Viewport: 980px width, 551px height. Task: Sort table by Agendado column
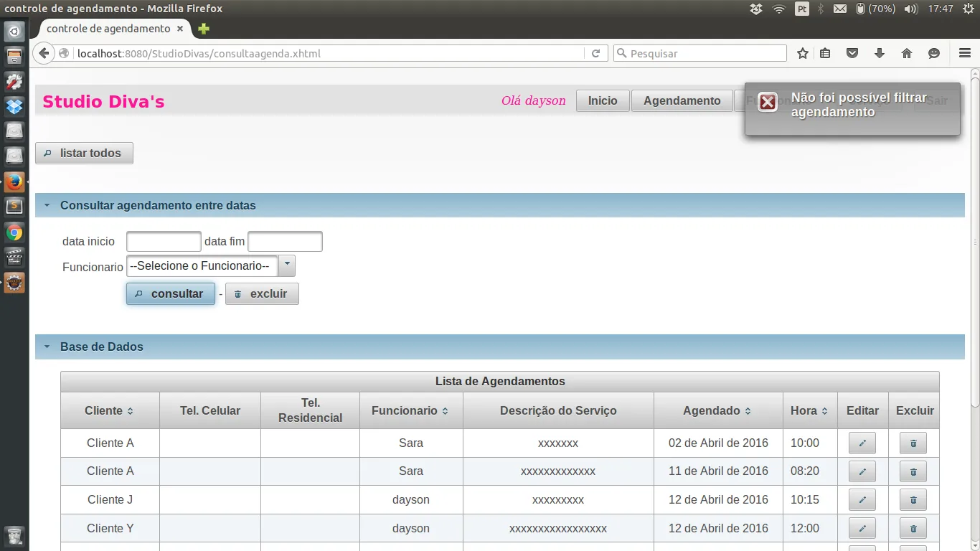pos(748,411)
